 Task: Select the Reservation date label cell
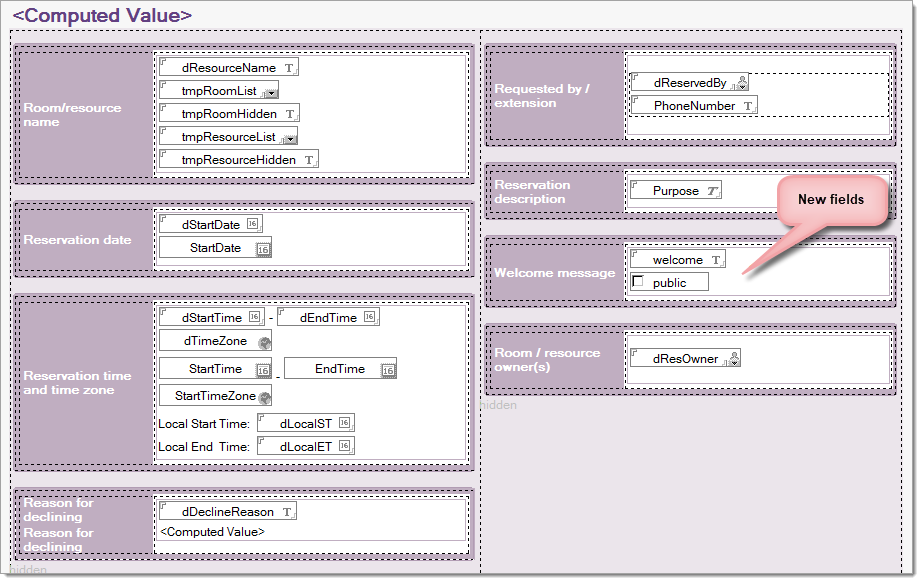85,240
